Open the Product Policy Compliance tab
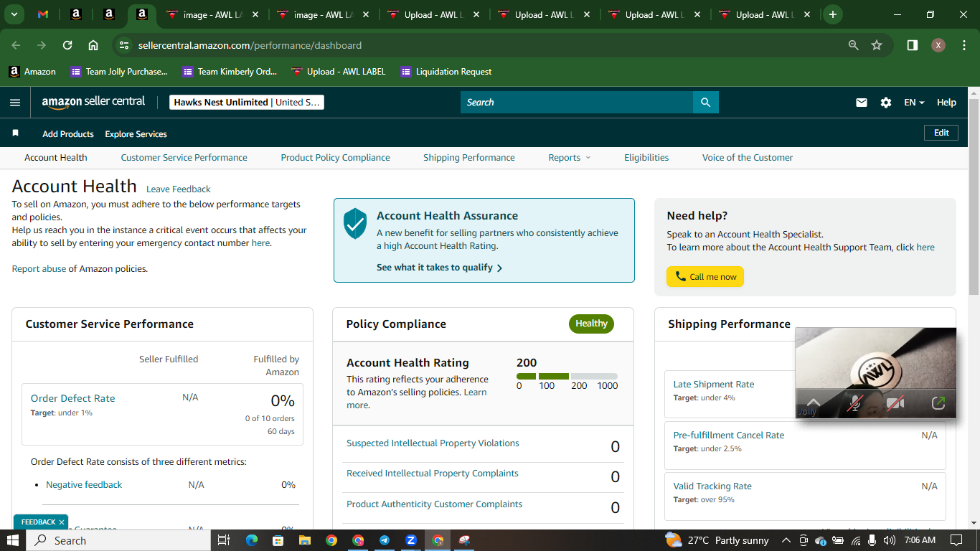980x551 pixels. pos(335,158)
